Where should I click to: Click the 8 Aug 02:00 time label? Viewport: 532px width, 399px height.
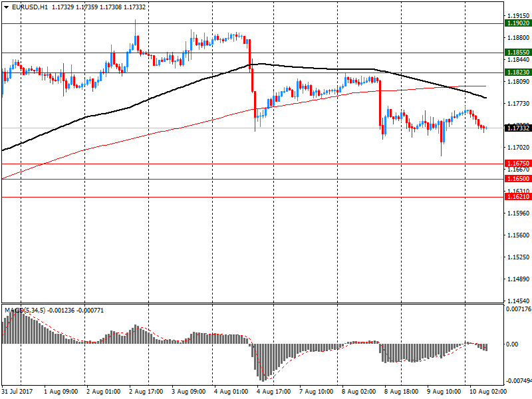[358, 392]
